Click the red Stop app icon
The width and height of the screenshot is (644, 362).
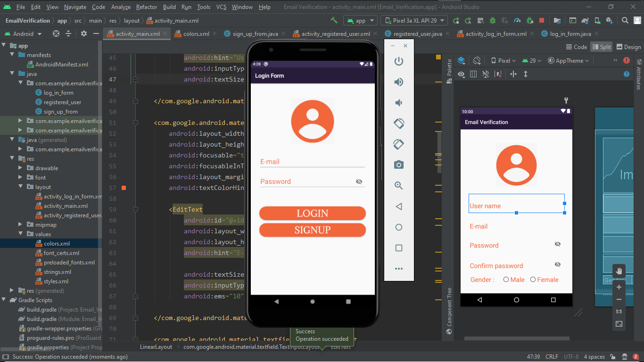[x=542, y=21]
